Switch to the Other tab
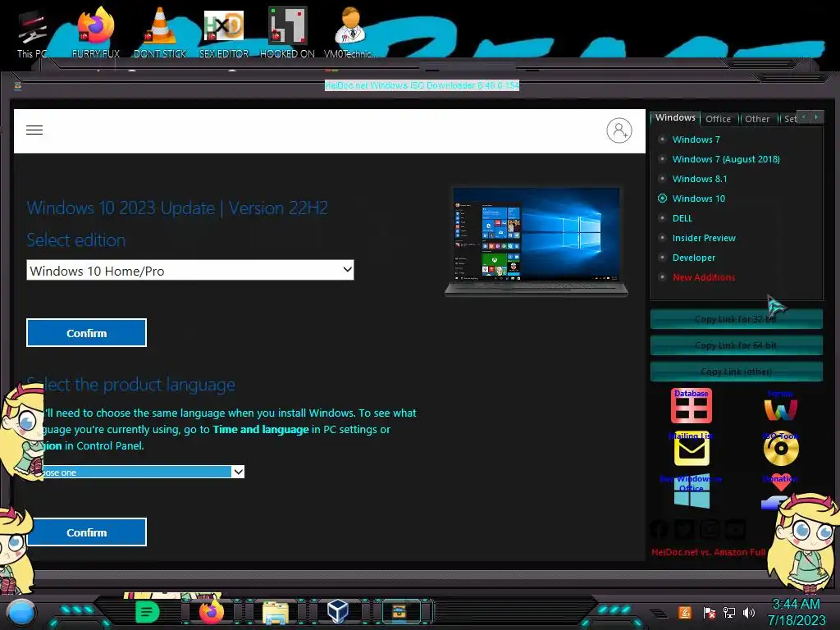The image size is (840, 630). pyautogui.click(x=757, y=119)
